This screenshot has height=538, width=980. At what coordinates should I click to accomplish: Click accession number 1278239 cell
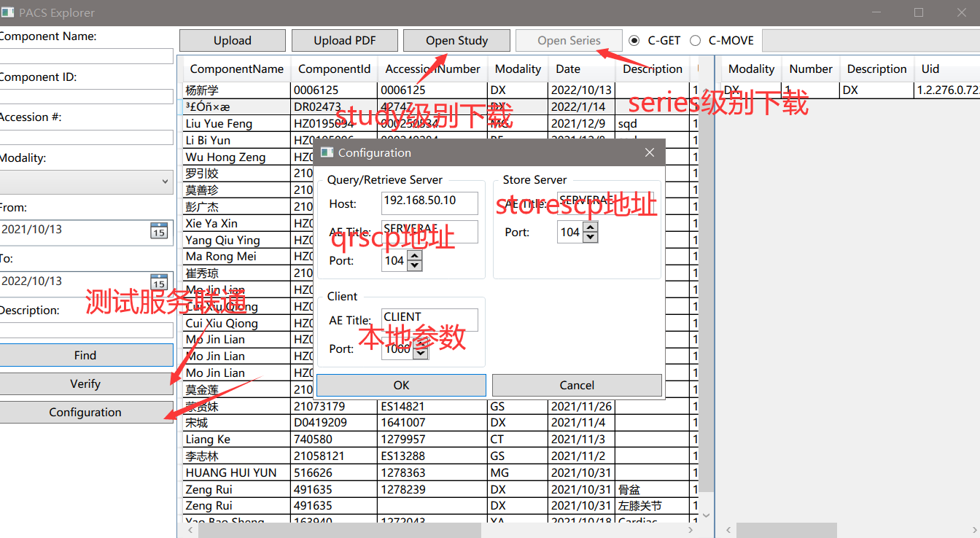(x=433, y=490)
